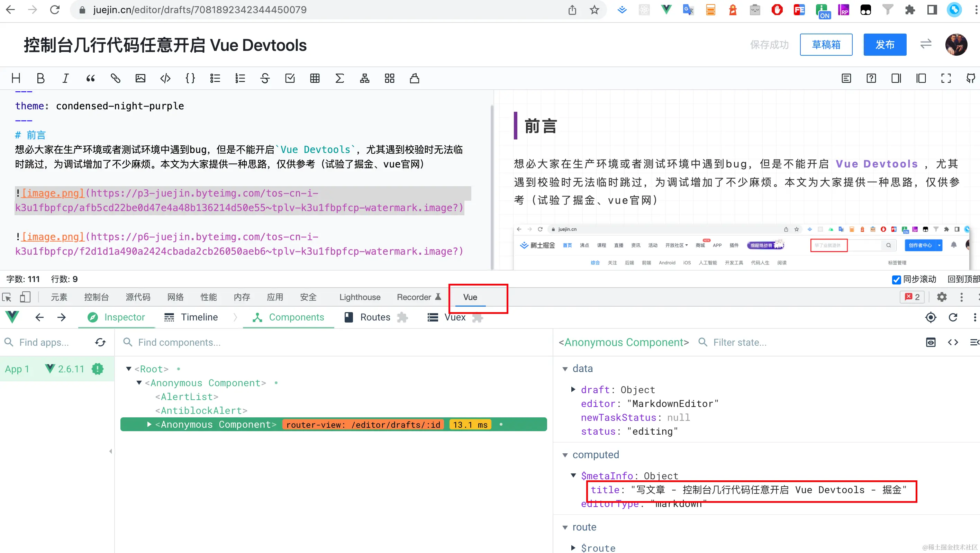
Task: Expand the selected router-view Anonymous Component
Action: (x=149, y=424)
